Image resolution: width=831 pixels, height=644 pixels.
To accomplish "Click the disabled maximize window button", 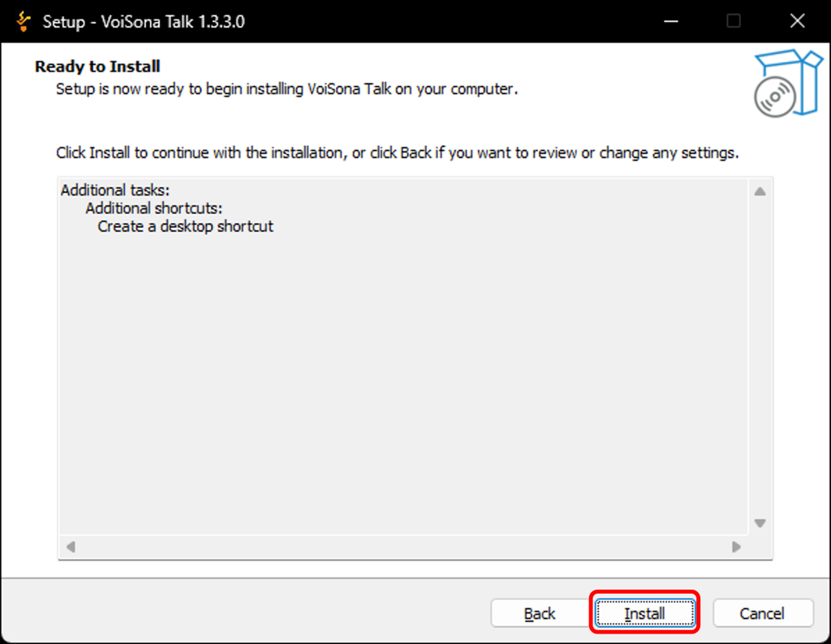I will point(734,21).
